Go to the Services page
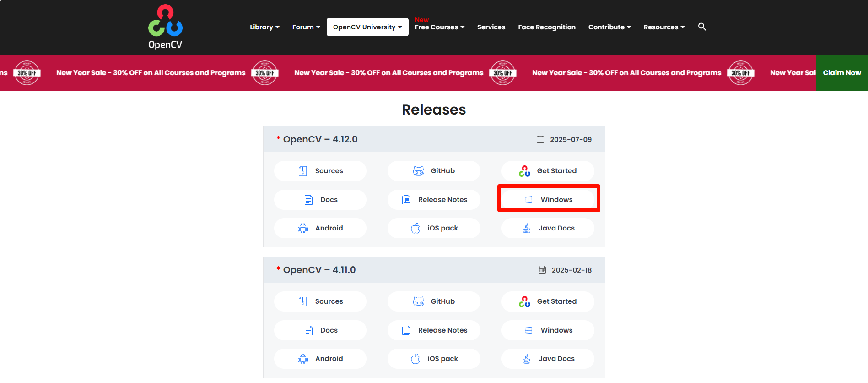Screen dimensions: 868x383 (x=491, y=27)
